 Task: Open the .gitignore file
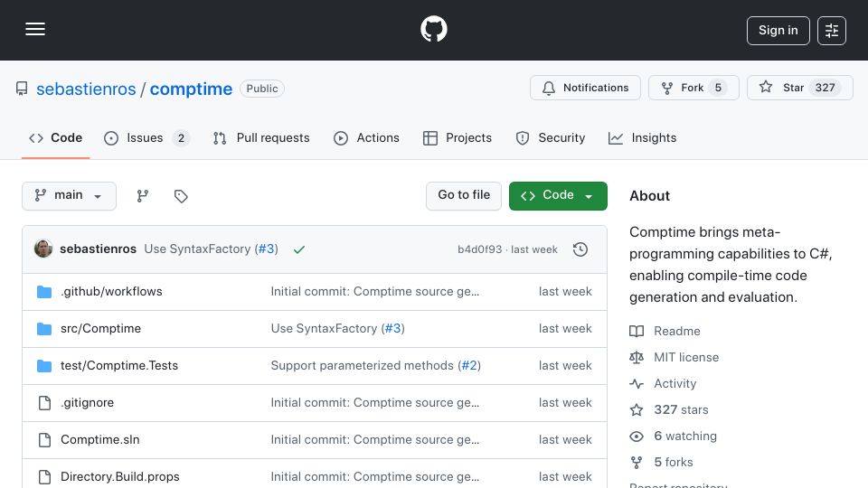(87, 403)
